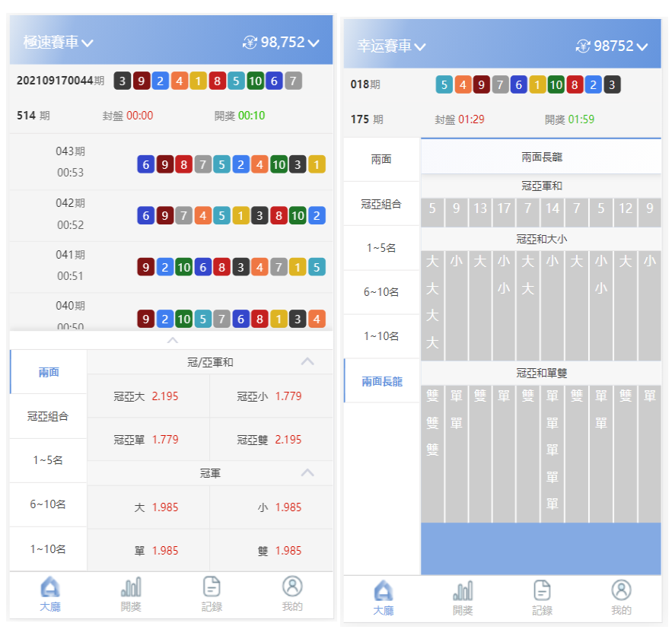Collapse draw history with the up chevron

(173, 340)
